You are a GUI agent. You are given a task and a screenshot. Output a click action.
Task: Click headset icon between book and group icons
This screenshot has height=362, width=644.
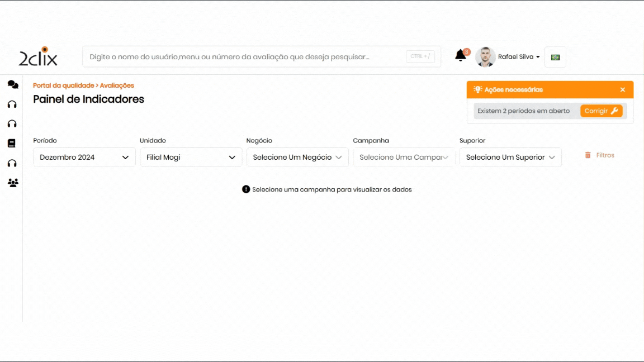[12, 163]
